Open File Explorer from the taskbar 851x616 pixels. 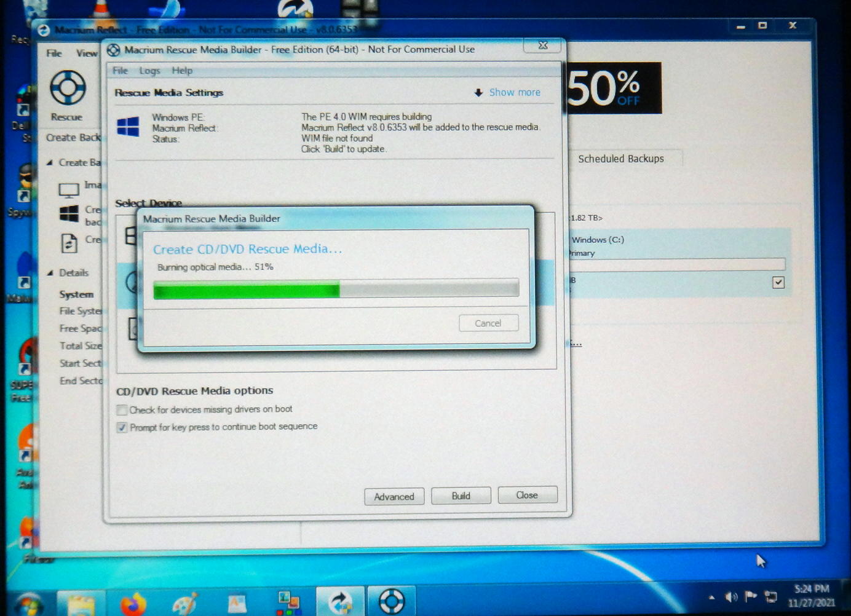click(x=81, y=603)
